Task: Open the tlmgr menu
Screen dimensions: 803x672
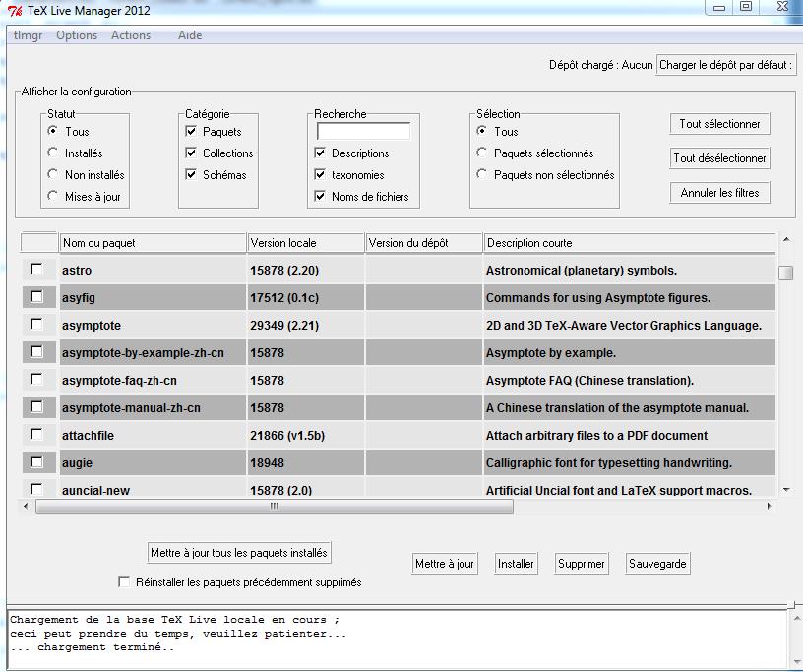Action: [29, 35]
